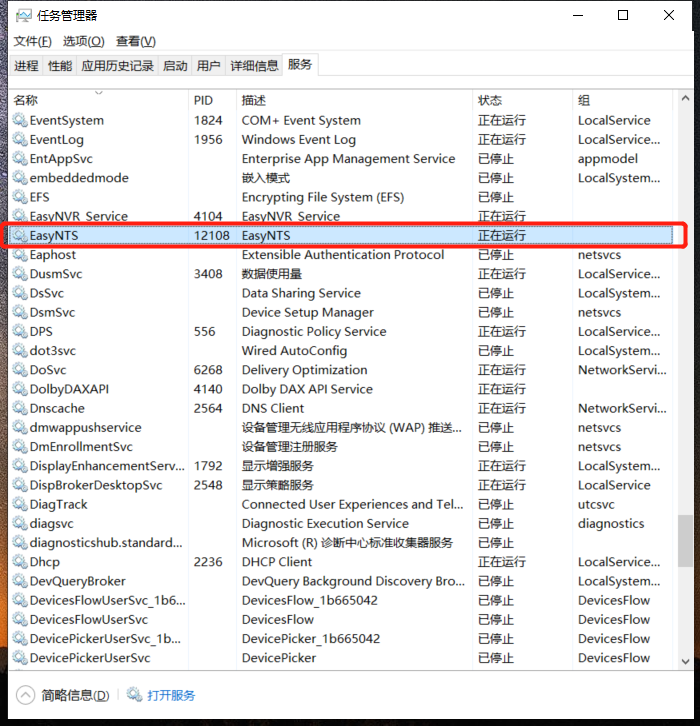Viewport: 700px width, 726px height.
Task: Click the EFS service icon
Action: [20, 197]
